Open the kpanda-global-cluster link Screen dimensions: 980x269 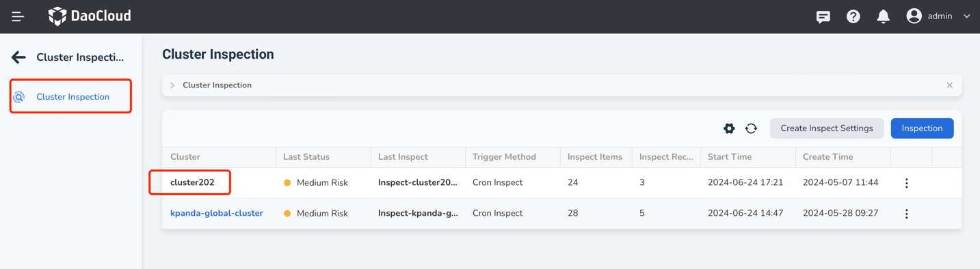click(x=217, y=213)
